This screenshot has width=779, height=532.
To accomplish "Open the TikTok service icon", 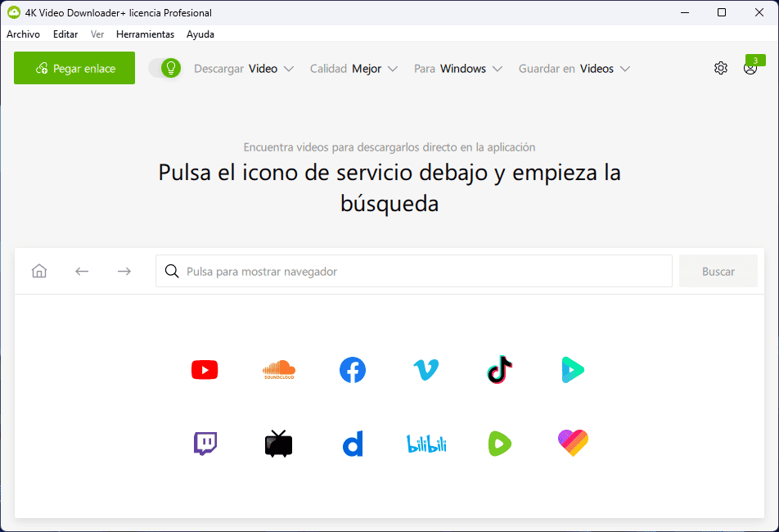I will pyautogui.click(x=500, y=370).
